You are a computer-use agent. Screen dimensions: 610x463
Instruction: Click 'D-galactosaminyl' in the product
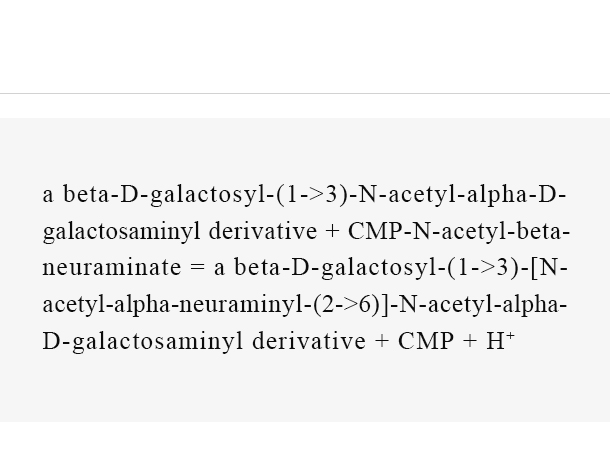142,342
